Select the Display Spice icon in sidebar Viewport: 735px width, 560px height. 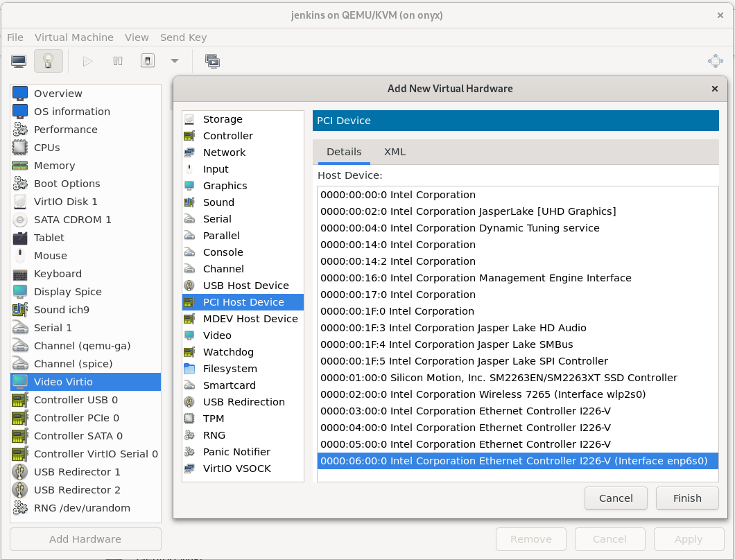(x=19, y=292)
